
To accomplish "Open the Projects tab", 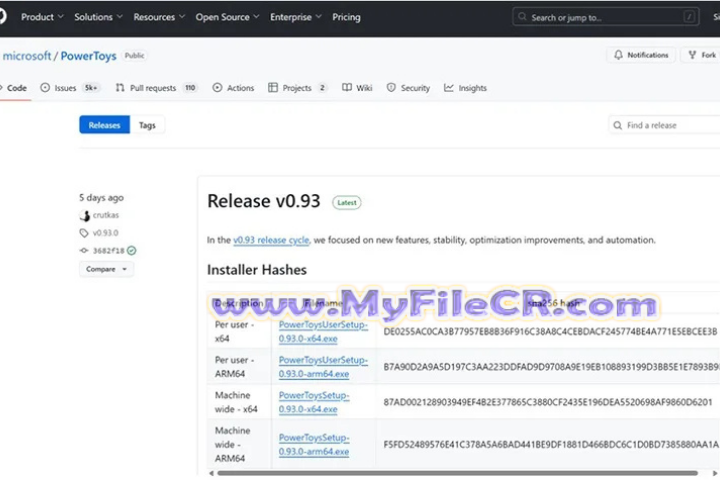I will pyautogui.click(x=298, y=88).
